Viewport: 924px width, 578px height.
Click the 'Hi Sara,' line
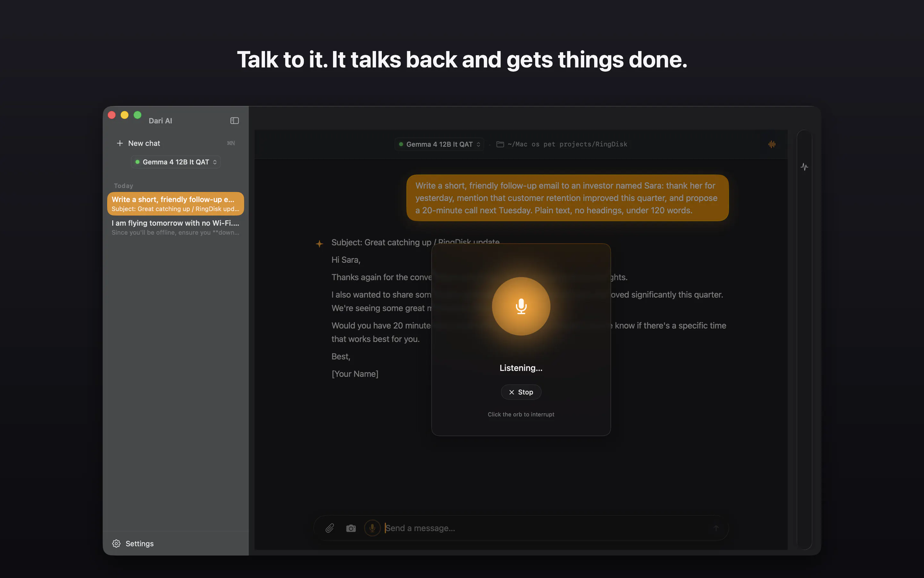346,260
